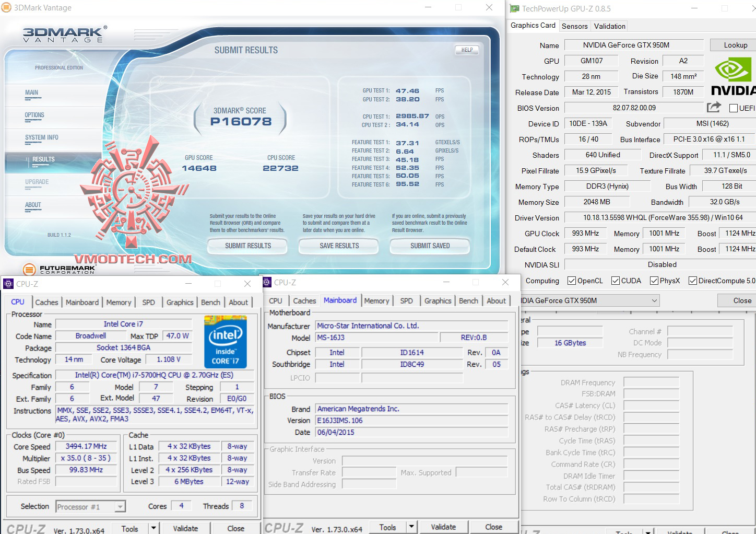Open Bench tab in CPU-Z processor window
This screenshot has width=756, height=534.
210,302
